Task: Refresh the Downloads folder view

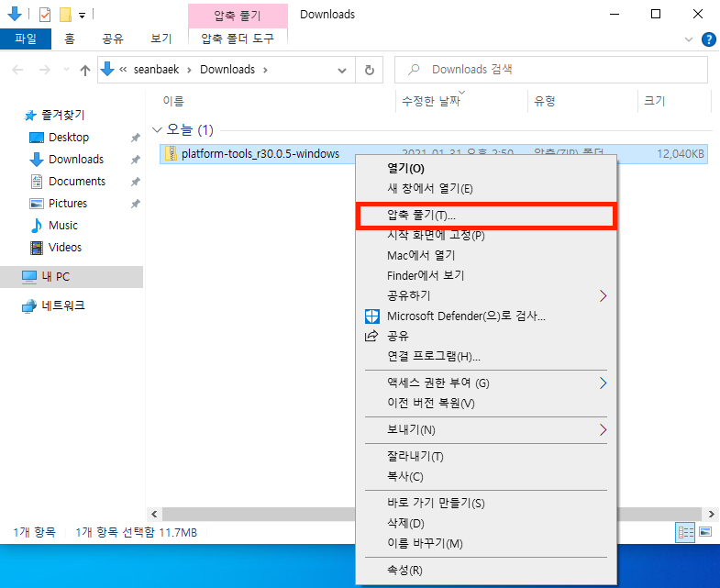Action: coord(370,71)
